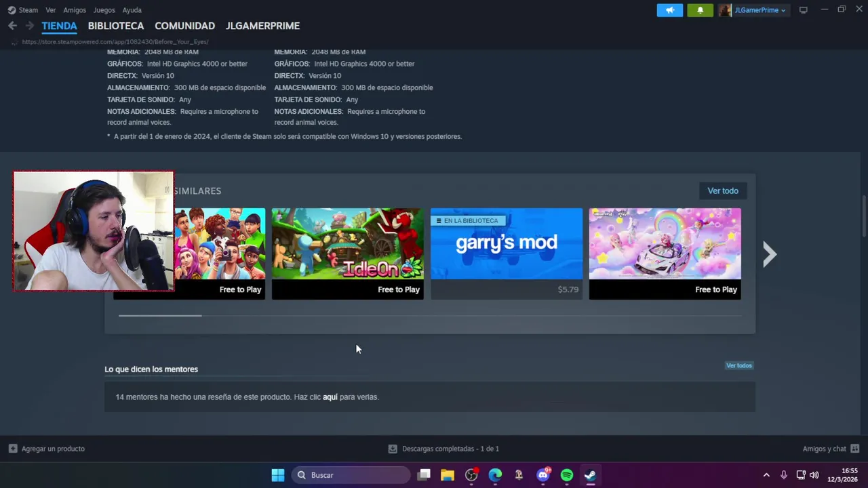Viewport: 868px width, 488px height.
Task: Click the microphone tray icon
Action: click(x=784, y=475)
